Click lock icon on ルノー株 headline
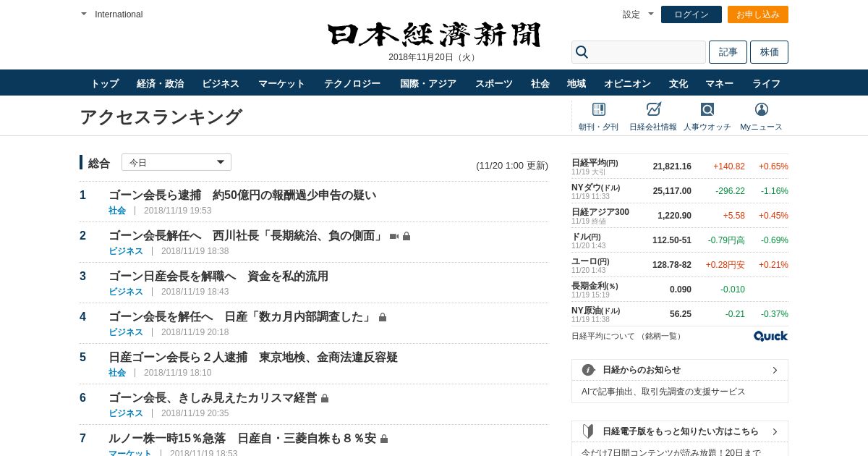868x456 pixels. pos(384,439)
